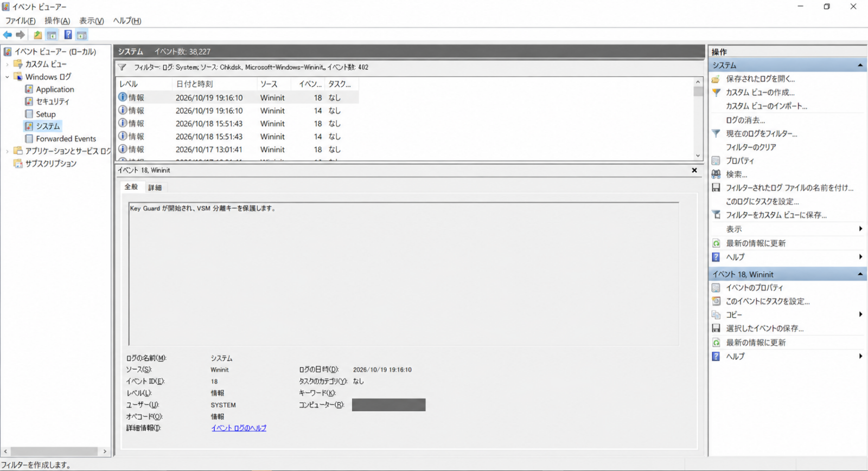Click the up-one-level folder toolbar icon
The width and height of the screenshot is (868, 471).
[x=37, y=35]
